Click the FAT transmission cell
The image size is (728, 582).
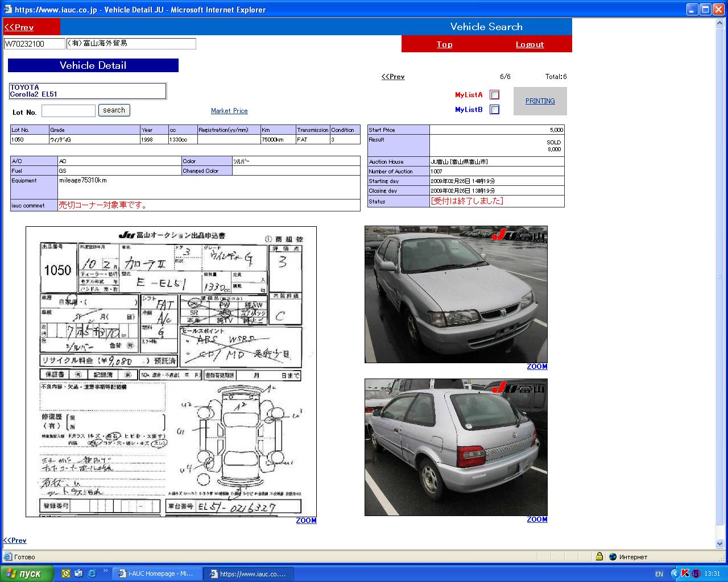313,139
